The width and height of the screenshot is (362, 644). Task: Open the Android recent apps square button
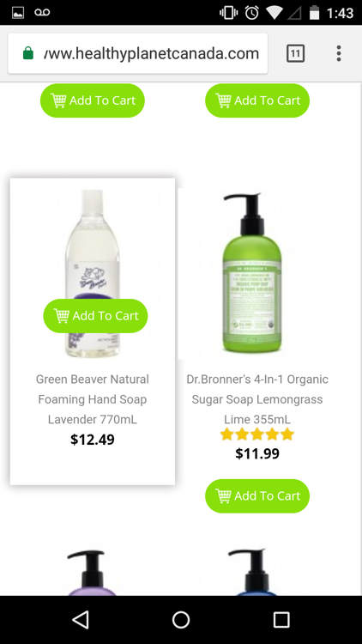tap(281, 619)
